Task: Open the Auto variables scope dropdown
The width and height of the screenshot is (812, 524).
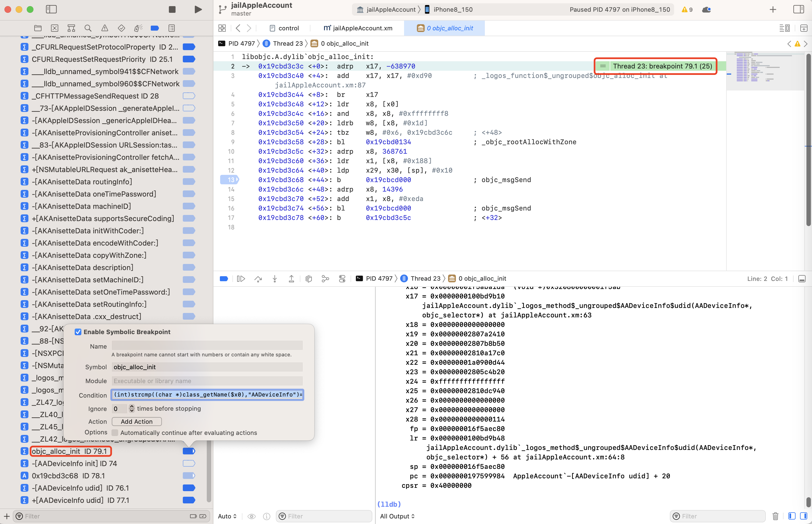Action: point(227,516)
